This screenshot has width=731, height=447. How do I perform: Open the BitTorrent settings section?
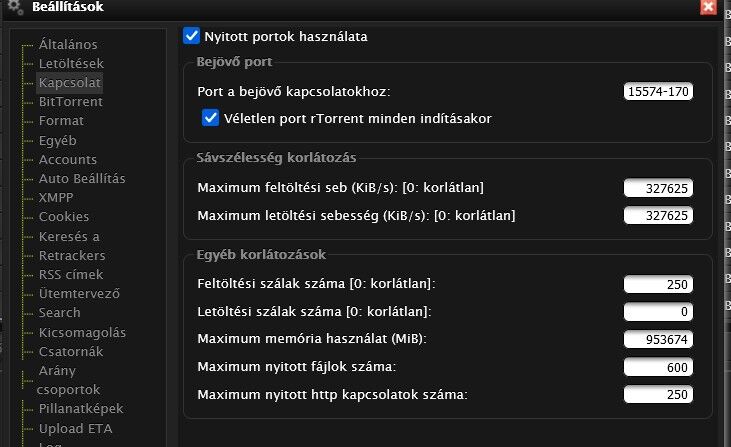click(70, 102)
